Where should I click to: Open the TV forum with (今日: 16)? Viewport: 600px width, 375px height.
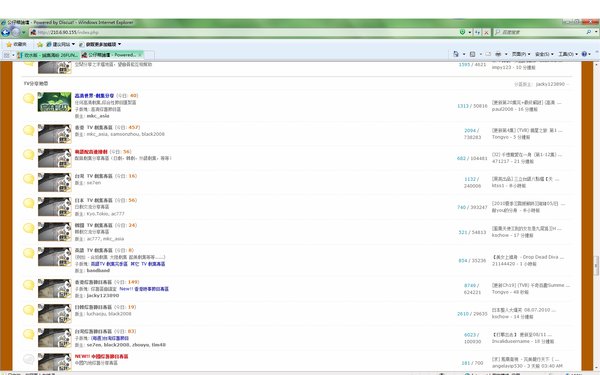pyautogui.click(x=93, y=176)
